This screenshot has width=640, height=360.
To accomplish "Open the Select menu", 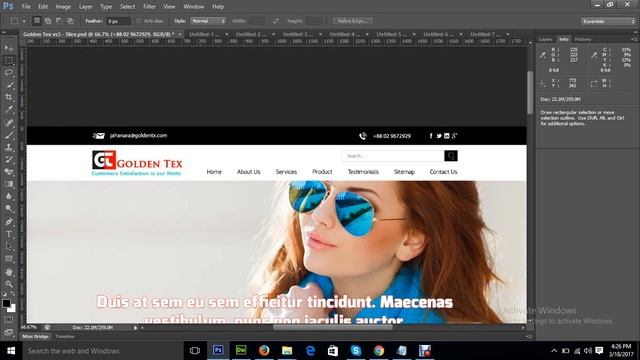I will click(127, 7).
